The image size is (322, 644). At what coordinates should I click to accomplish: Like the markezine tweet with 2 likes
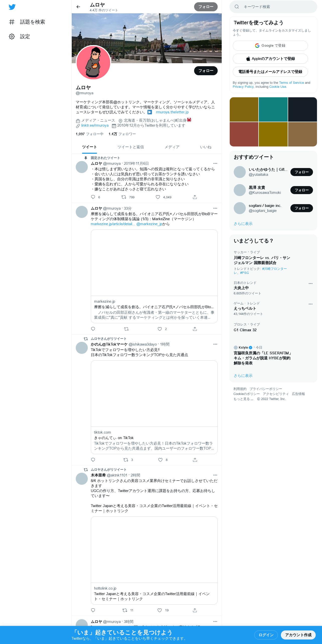160,329
